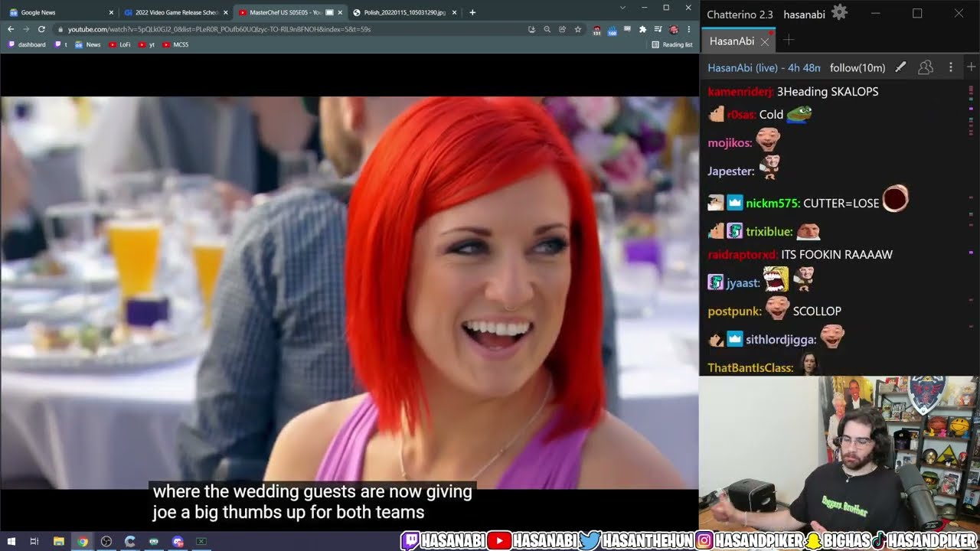
Task: Click username mojikos in chat
Action: (730, 143)
